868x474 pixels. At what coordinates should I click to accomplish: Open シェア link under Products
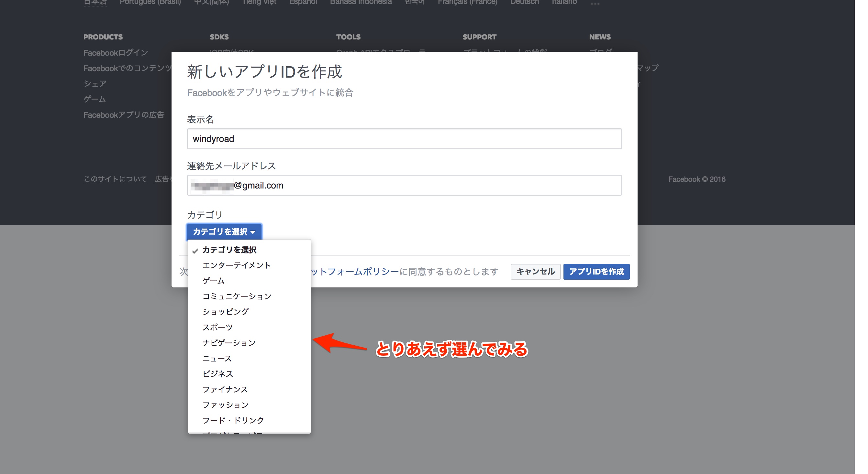95,83
